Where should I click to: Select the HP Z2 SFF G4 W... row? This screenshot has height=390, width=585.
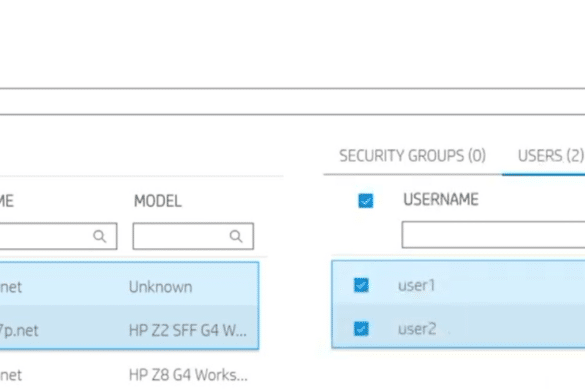click(x=129, y=328)
